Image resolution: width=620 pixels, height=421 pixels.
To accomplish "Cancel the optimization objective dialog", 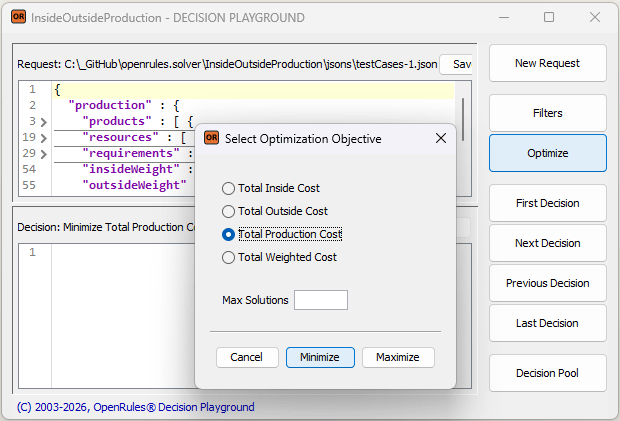I will tap(246, 357).
